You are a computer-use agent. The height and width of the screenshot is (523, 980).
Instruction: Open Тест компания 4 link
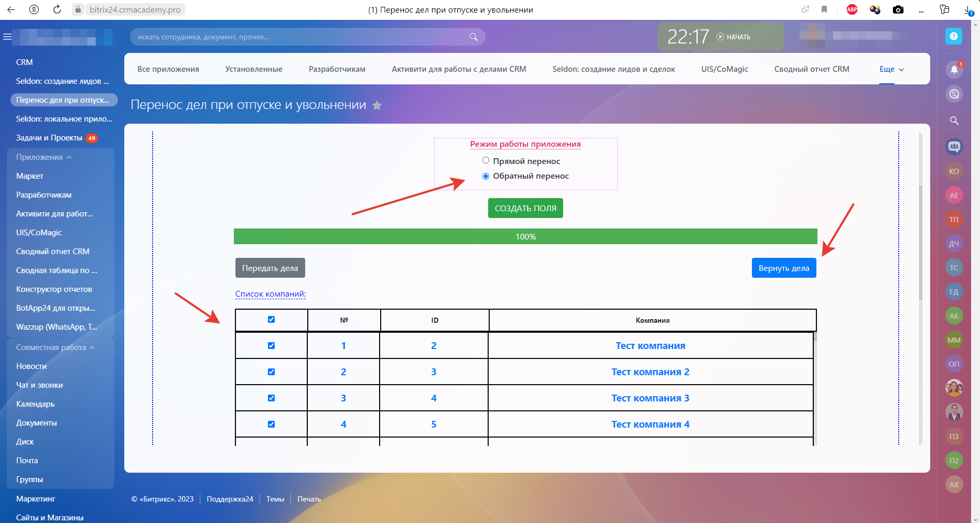coord(650,424)
